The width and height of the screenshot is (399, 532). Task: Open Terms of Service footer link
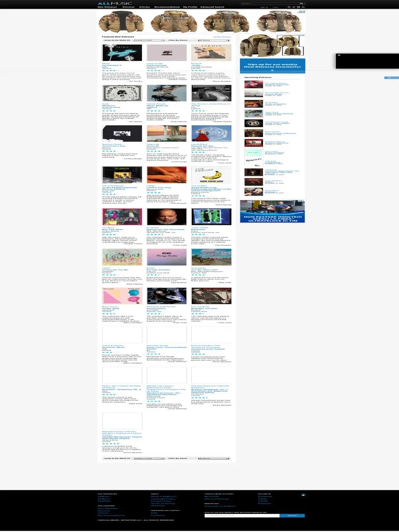163,503
